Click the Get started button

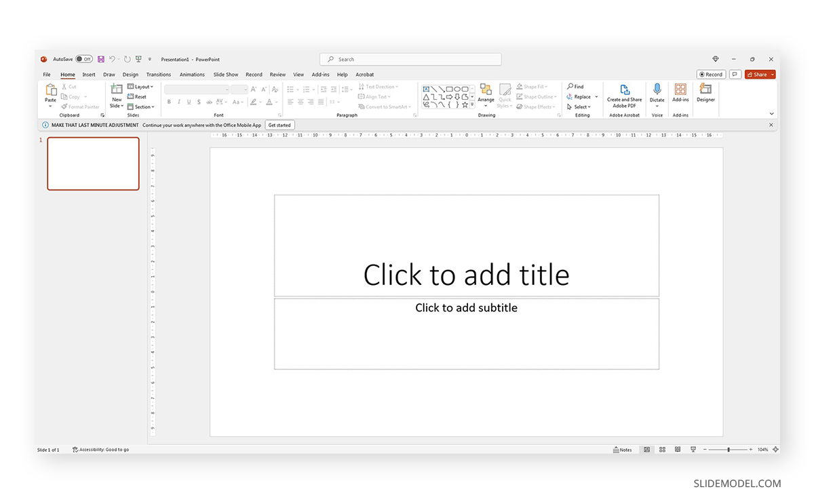tap(279, 125)
